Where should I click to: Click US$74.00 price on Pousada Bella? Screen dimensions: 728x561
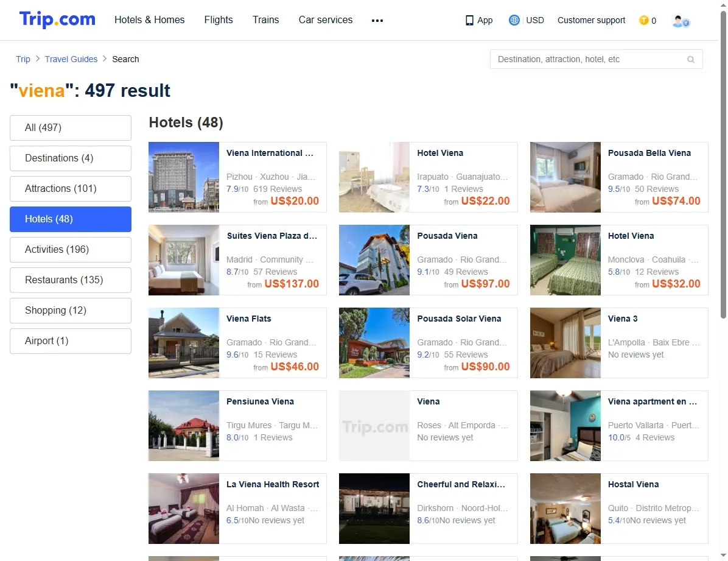(x=676, y=201)
